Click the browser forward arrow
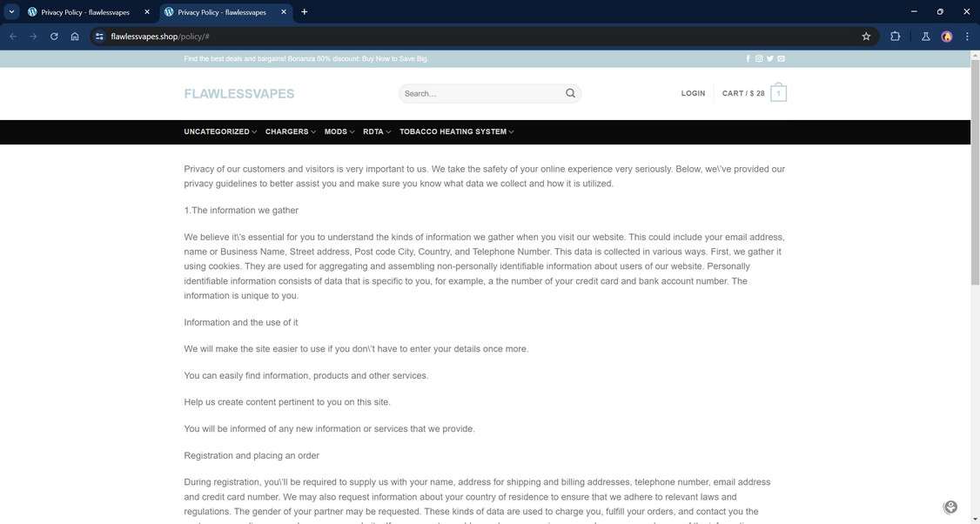The height and width of the screenshot is (524, 980). [33, 37]
